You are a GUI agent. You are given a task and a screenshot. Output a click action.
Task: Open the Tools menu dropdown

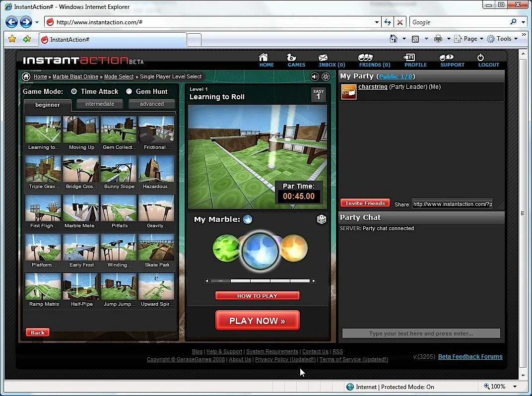tap(503, 39)
